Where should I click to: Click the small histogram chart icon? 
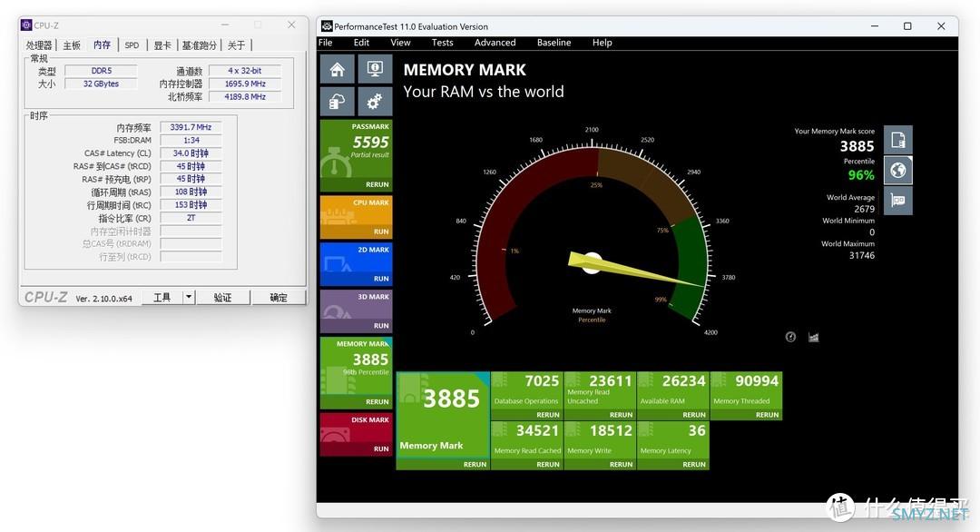(813, 337)
